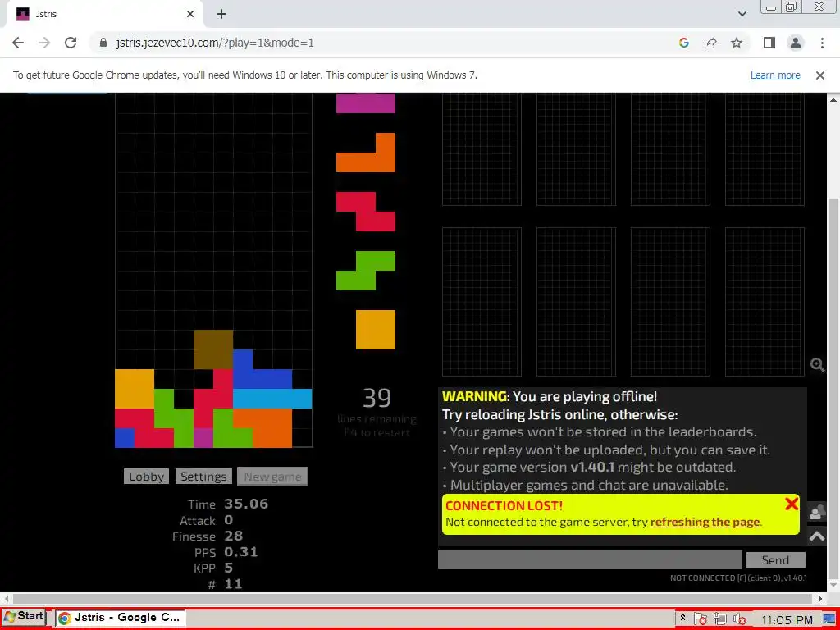Viewport: 840px width, 630px height.
Task: Click the red Z piece in queue
Action: [366, 212]
